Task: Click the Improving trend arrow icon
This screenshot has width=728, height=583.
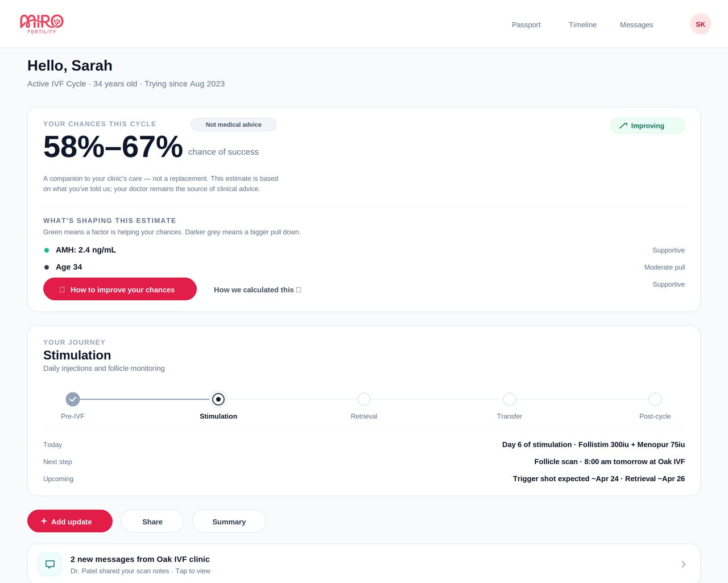Action: pyautogui.click(x=623, y=126)
